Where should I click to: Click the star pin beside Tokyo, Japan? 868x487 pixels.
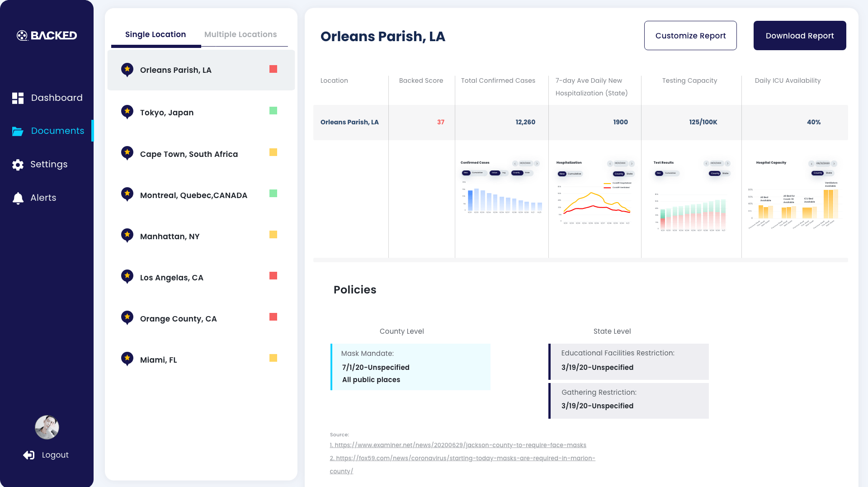click(127, 112)
